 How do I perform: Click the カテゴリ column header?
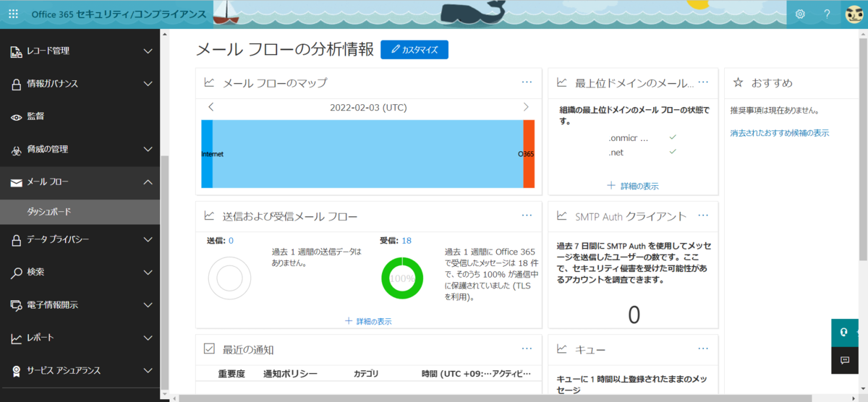[366, 374]
